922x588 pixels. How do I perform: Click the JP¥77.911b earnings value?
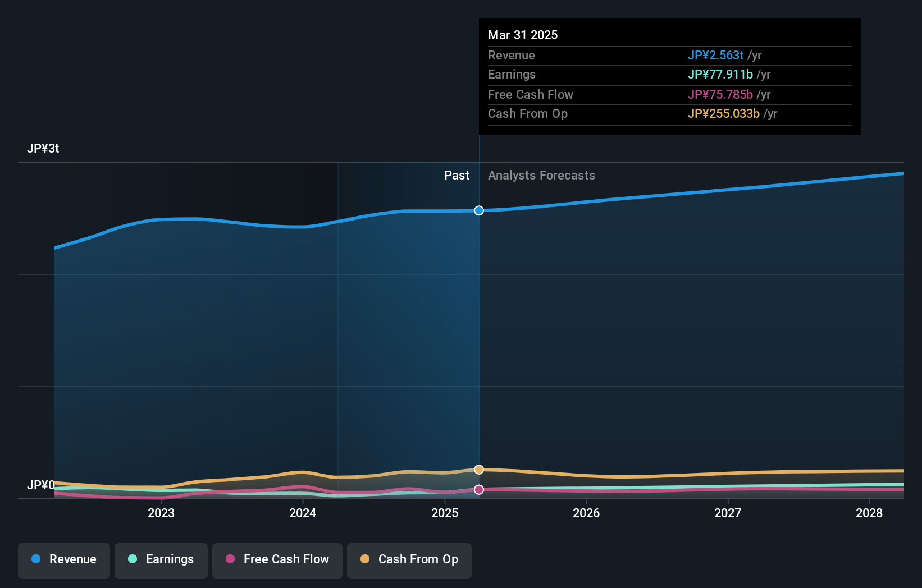[x=720, y=75]
